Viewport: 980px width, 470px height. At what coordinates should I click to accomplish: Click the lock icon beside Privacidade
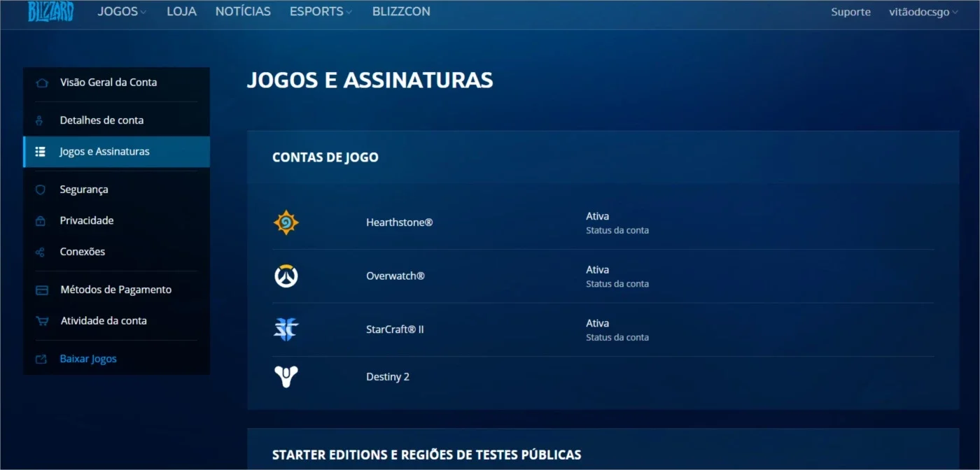pyautogui.click(x=40, y=220)
